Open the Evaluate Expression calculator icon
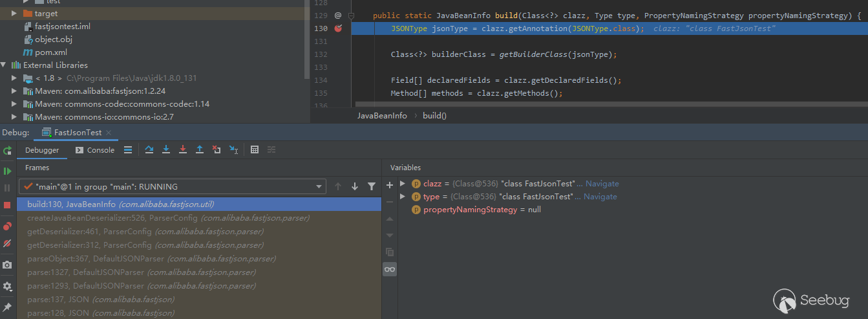 tap(255, 149)
